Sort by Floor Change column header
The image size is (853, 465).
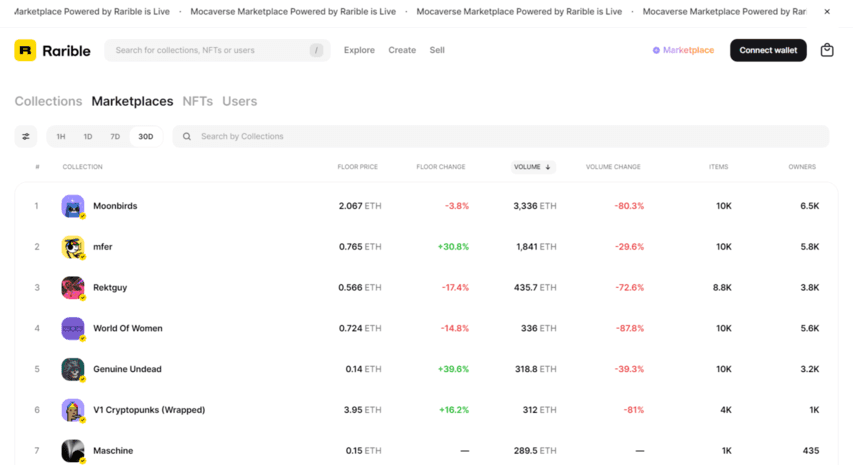[x=441, y=167]
